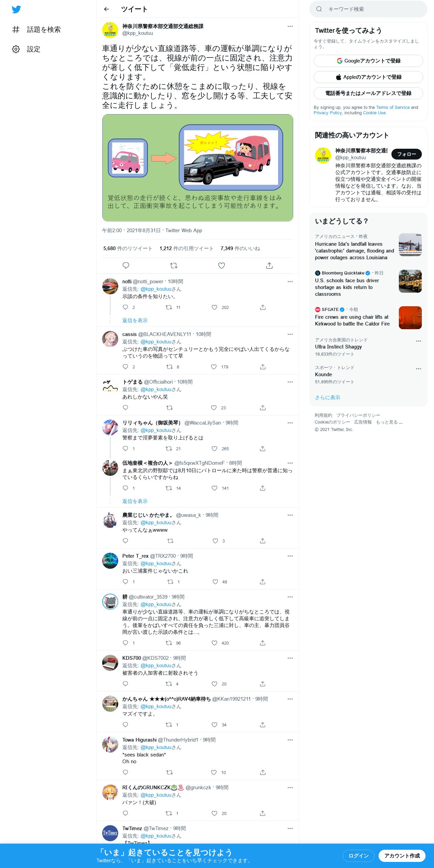Expand replies under 伍地奎横's comment
The height and width of the screenshot is (868, 434).
[x=135, y=501]
